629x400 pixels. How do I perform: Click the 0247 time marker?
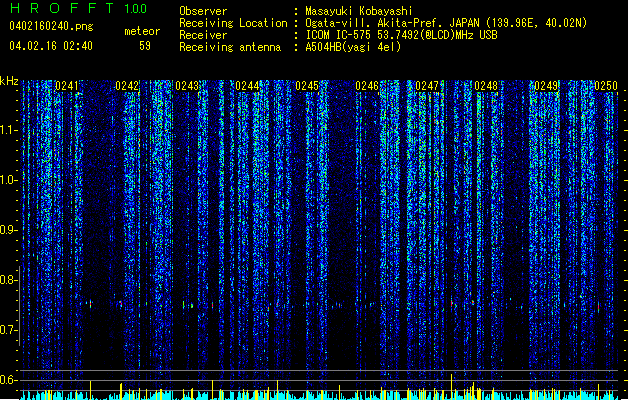pyautogui.click(x=427, y=86)
